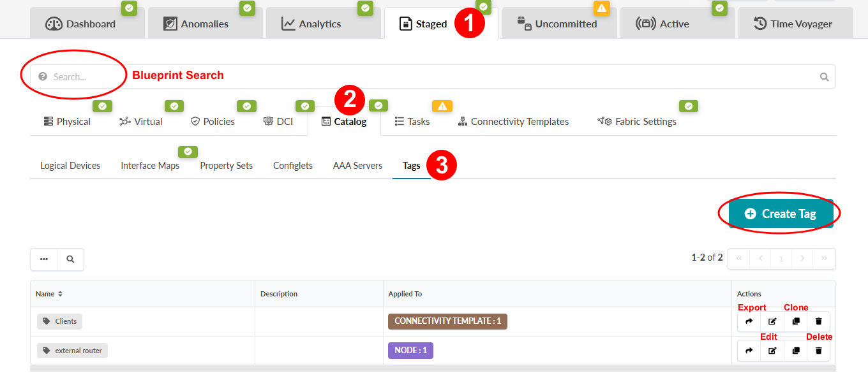This screenshot has height=378, width=868.
Task: Click the blueprint Search input field
Action: click(433, 76)
